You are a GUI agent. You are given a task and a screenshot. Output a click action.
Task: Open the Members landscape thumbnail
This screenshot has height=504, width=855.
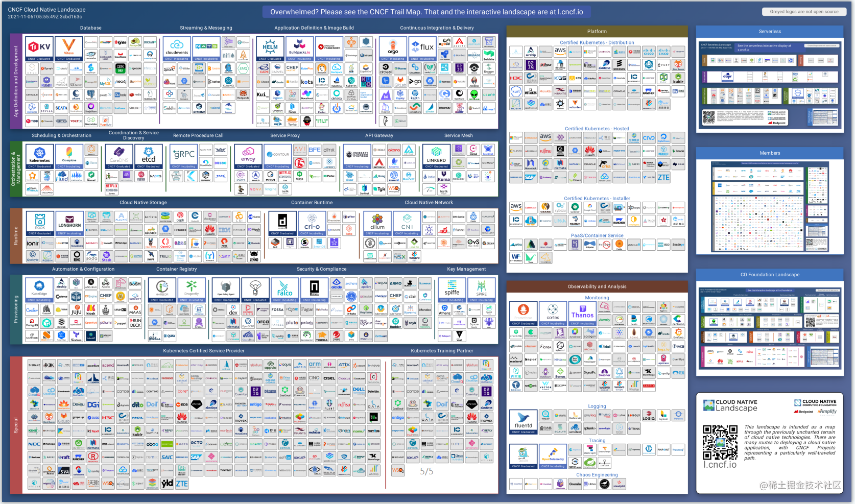pos(770,207)
